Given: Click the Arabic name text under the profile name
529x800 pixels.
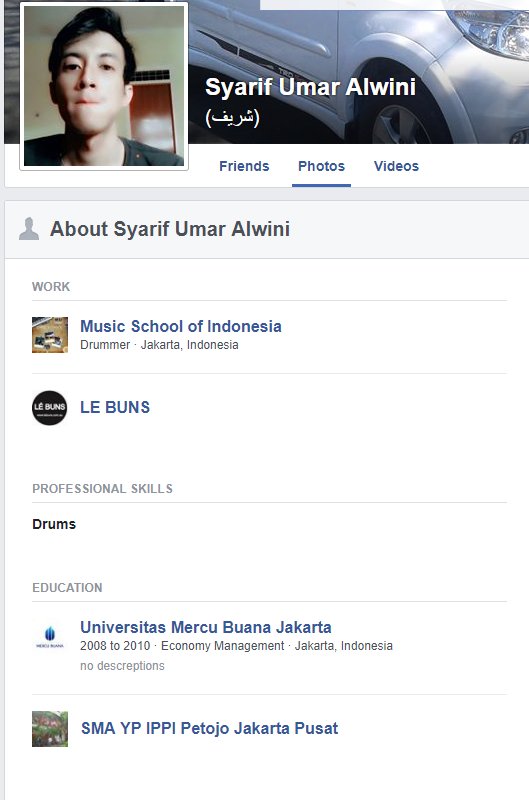Looking at the screenshot, I should [x=232, y=117].
